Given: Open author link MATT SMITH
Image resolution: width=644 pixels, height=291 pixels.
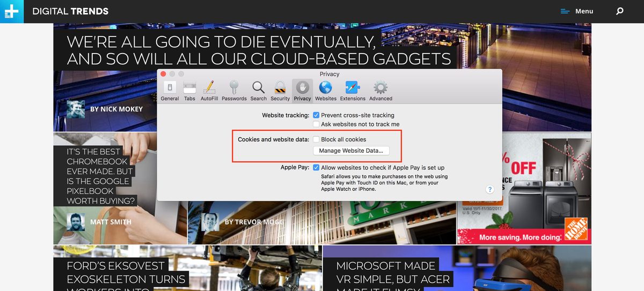Looking at the screenshot, I should click(111, 222).
